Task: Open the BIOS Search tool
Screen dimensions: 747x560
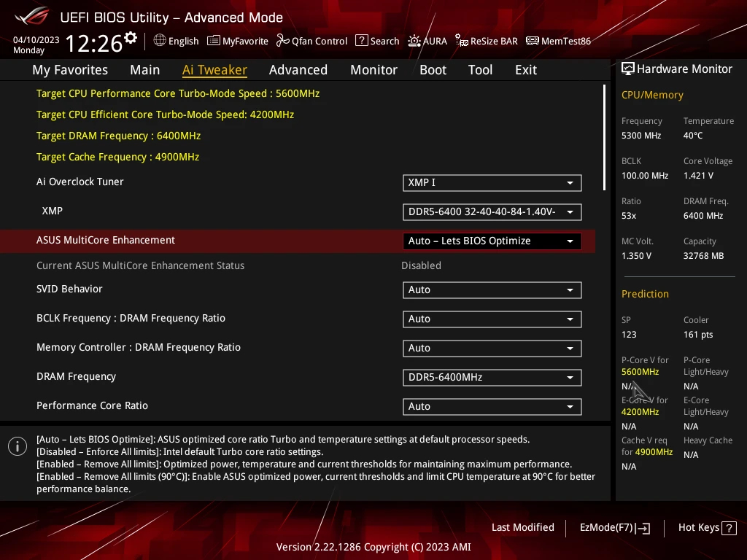Action: point(377,41)
